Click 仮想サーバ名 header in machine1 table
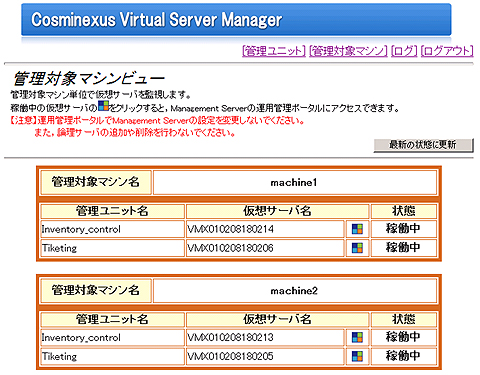Viewport: 480px width, 375px height. (277, 211)
